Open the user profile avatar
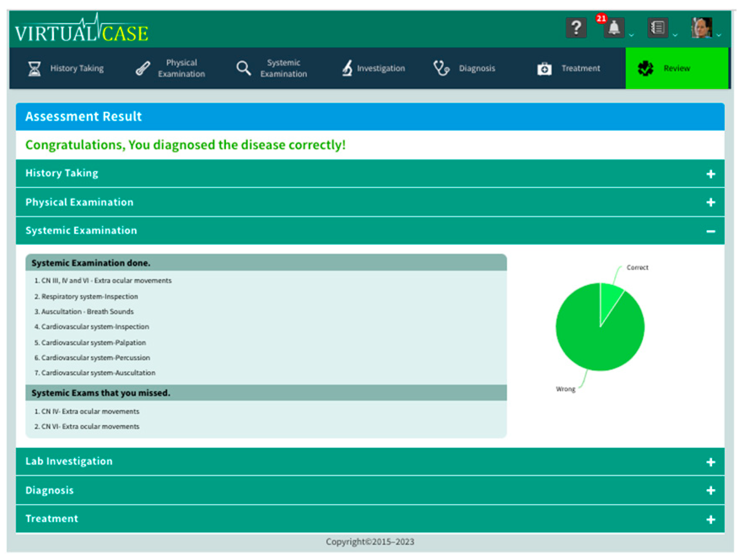Viewport: 739px width, 560px height. [701, 28]
